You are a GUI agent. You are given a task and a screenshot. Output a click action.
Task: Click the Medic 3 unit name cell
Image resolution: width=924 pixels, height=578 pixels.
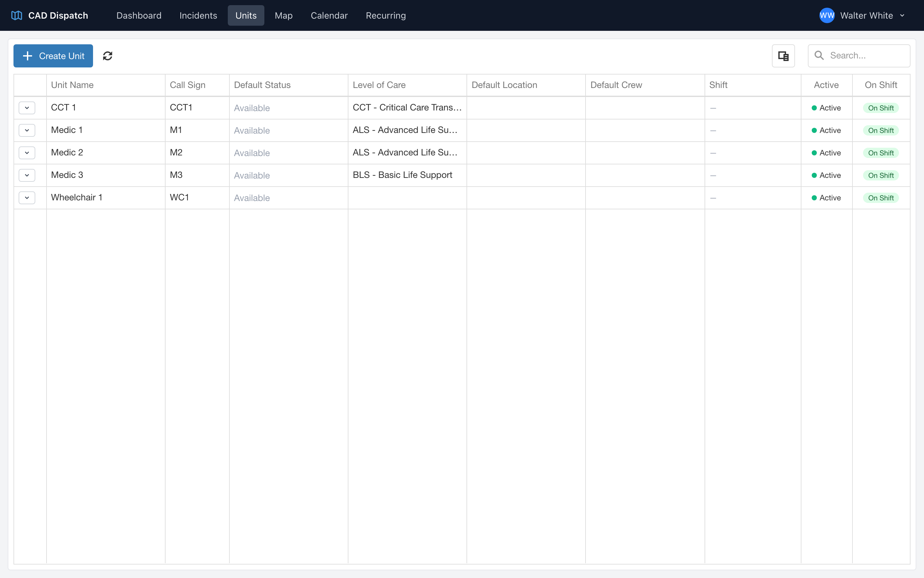pos(106,175)
